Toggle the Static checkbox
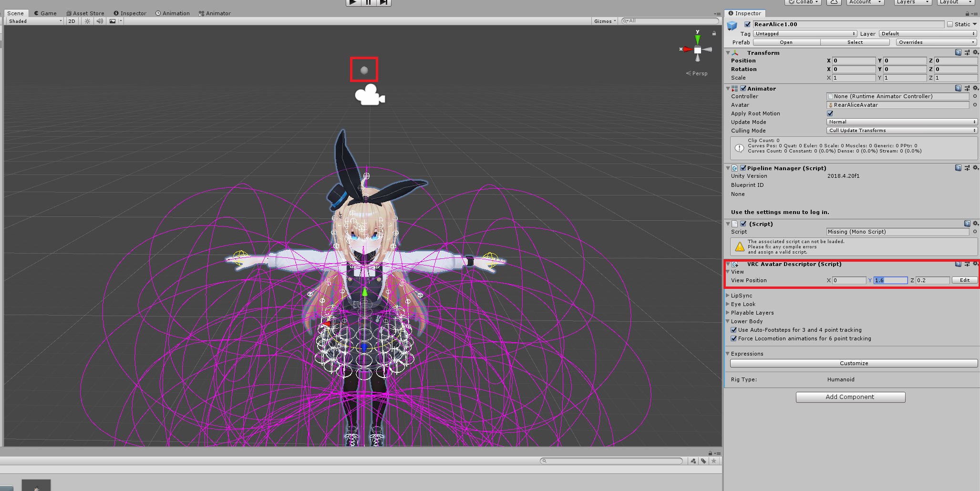Image resolution: width=980 pixels, height=491 pixels. coord(950,24)
